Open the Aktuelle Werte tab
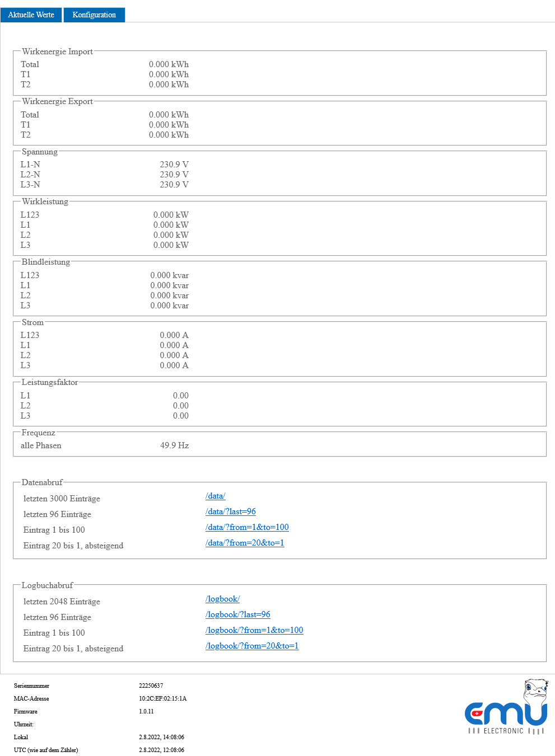The image size is (555, 756). 31,15
